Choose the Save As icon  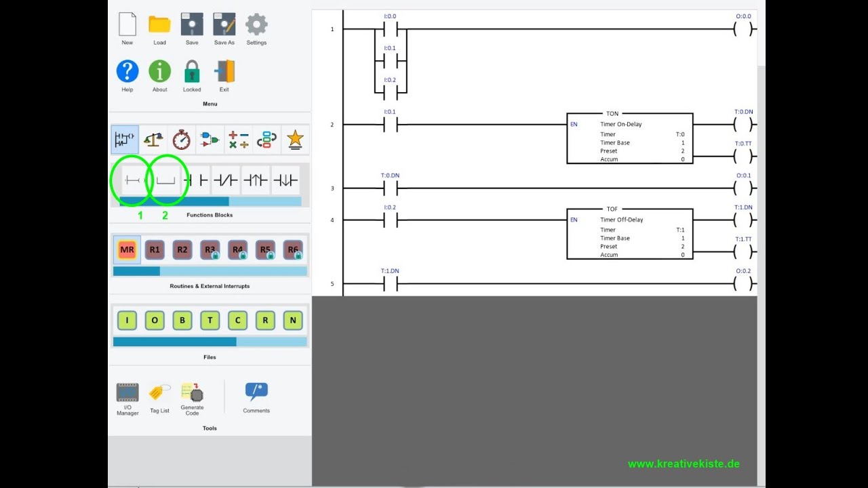tap(224, 24)
